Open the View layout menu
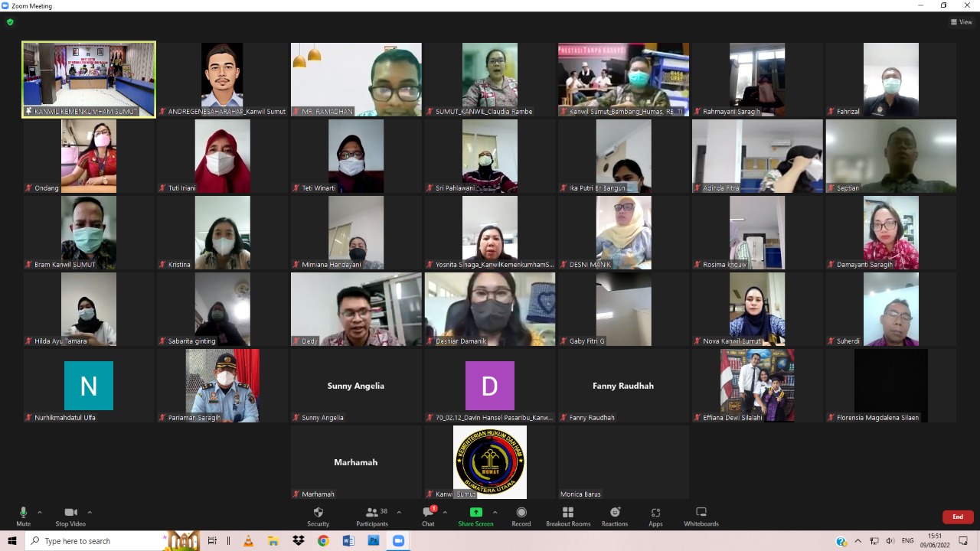The image size is (980, 551). (x=961, y=22)
